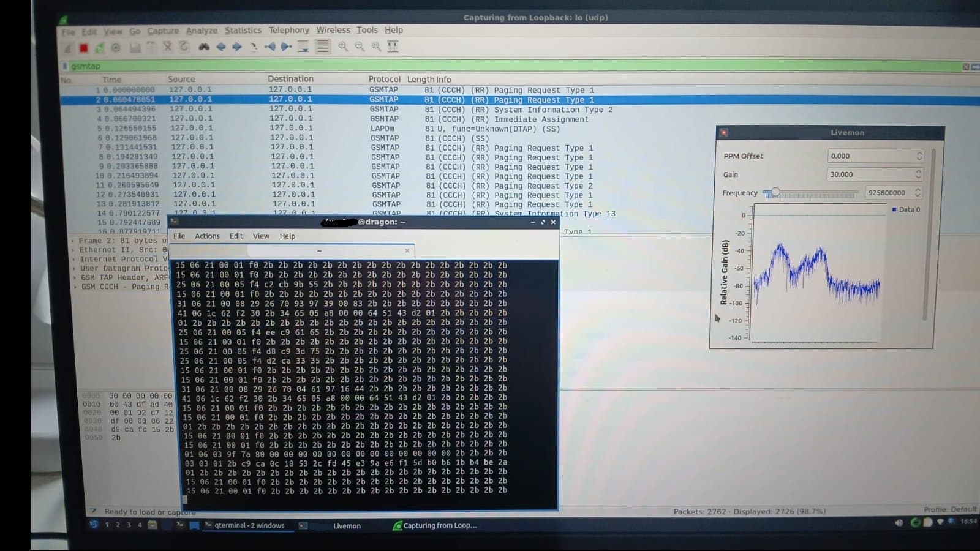980x551 pixels.
Task: Zoom in on packet text
Action: coord(343,47)
